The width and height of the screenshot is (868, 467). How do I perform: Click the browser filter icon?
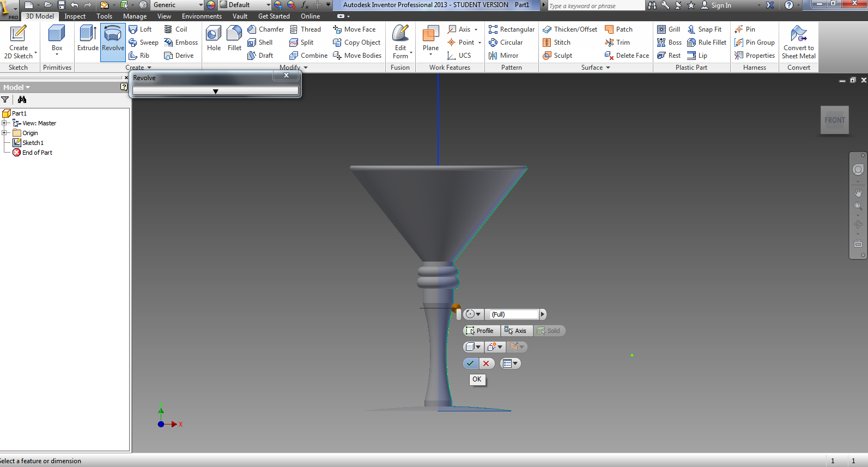point(5,100)
